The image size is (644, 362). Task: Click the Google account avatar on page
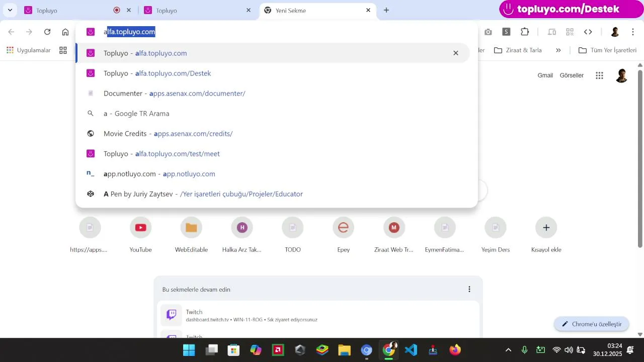(622, 75)
